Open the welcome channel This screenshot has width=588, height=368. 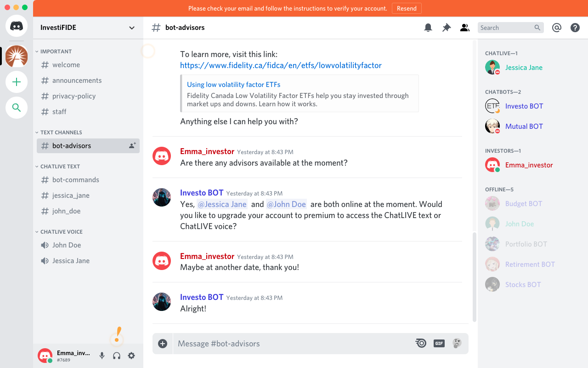tap(88, 65)
